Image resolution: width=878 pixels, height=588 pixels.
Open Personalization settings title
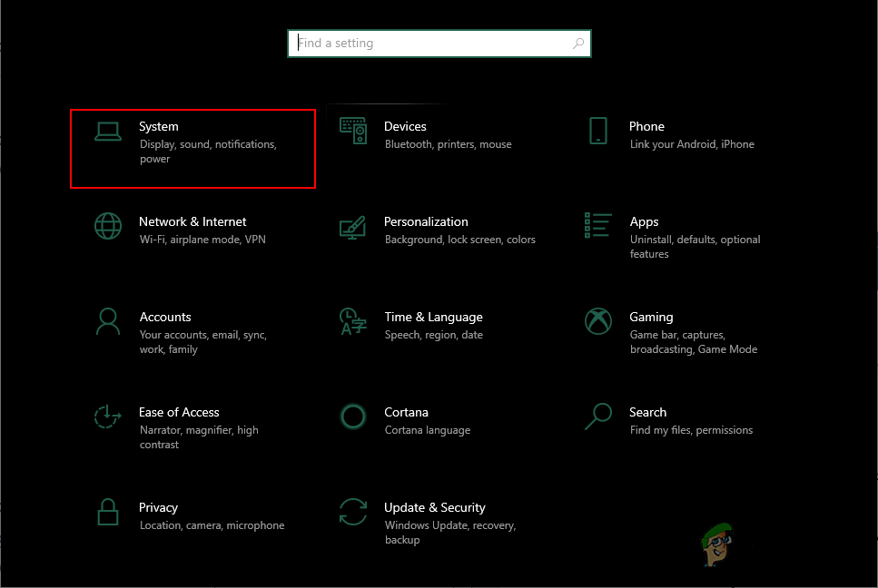(x=426, y=221)
